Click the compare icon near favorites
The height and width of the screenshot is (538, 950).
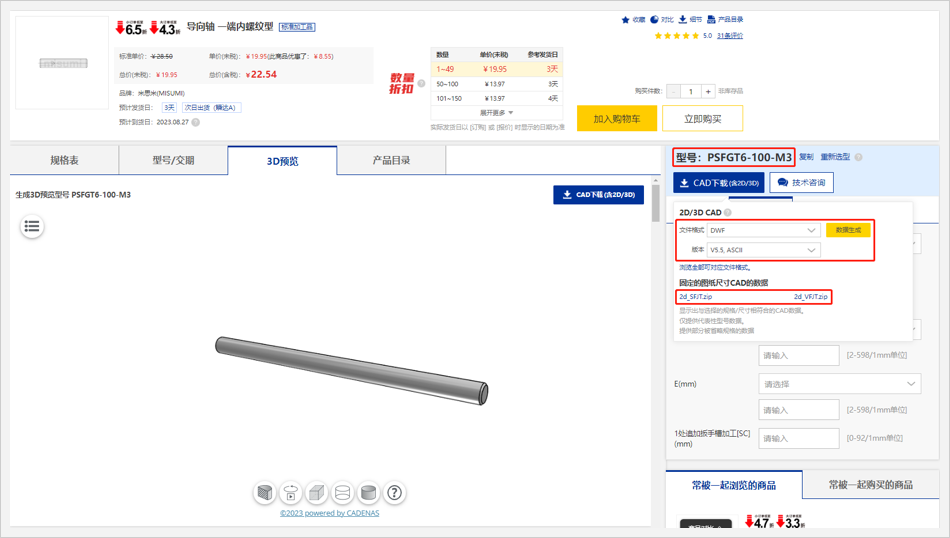point(655,19)
